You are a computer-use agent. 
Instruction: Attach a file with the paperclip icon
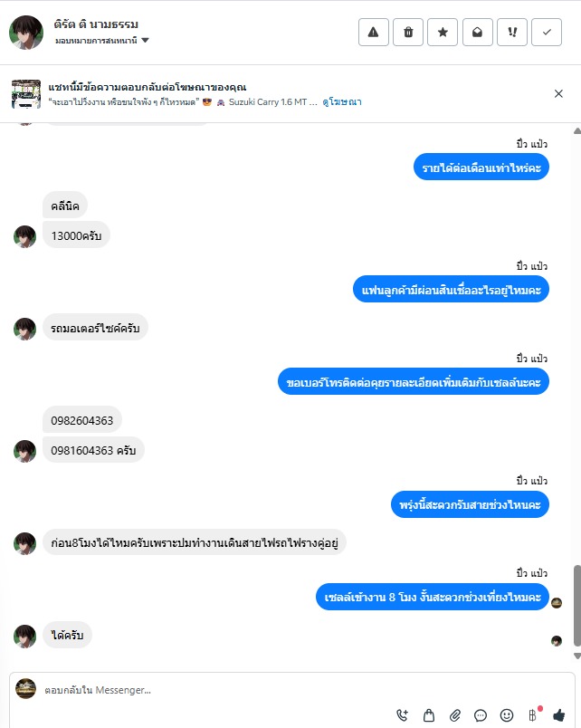pos(455,715)
